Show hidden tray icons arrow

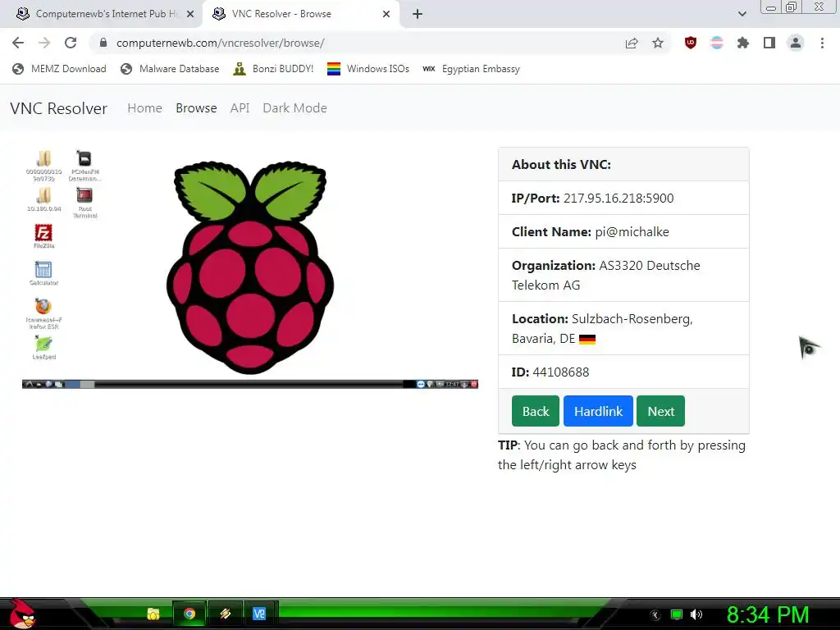(655, 615)
